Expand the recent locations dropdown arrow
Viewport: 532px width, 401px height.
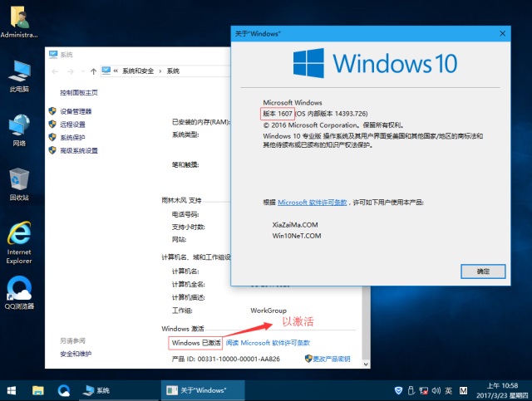point(81,71)
